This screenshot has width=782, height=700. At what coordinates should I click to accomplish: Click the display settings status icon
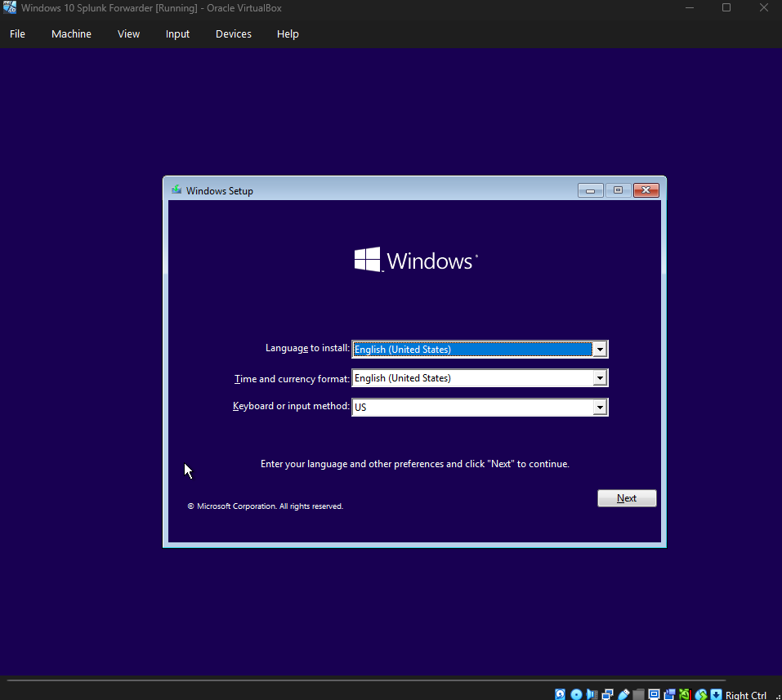[654, 693]
